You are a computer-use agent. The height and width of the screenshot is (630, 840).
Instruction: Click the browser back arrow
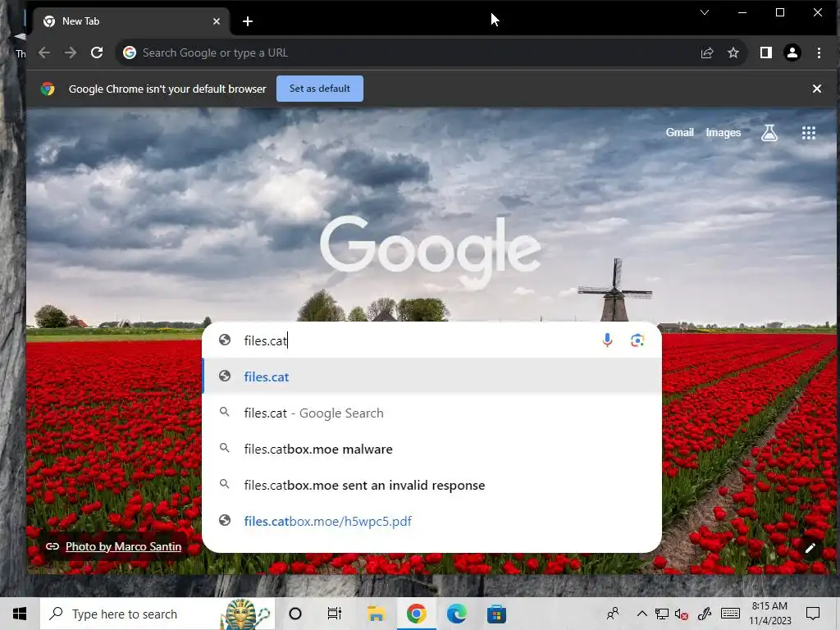click(44, 52)
